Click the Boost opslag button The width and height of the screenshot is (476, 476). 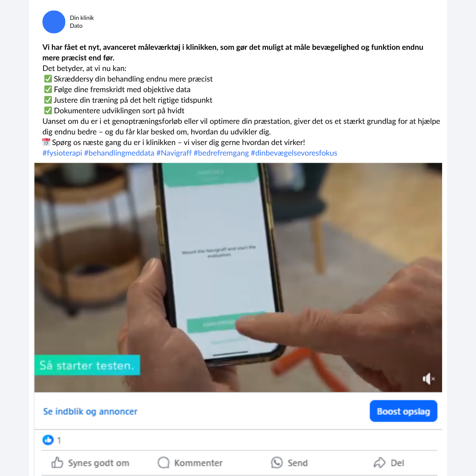tap(403, 411)
